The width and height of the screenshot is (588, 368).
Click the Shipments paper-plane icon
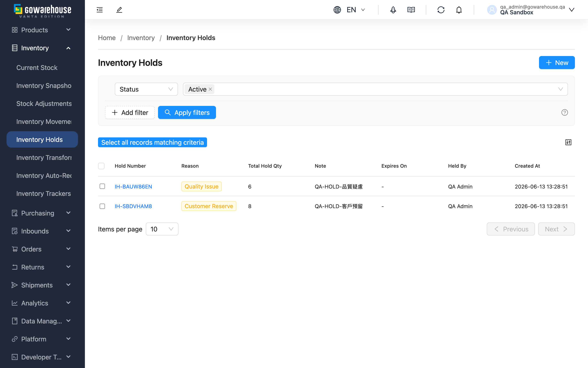coord(14,285)
